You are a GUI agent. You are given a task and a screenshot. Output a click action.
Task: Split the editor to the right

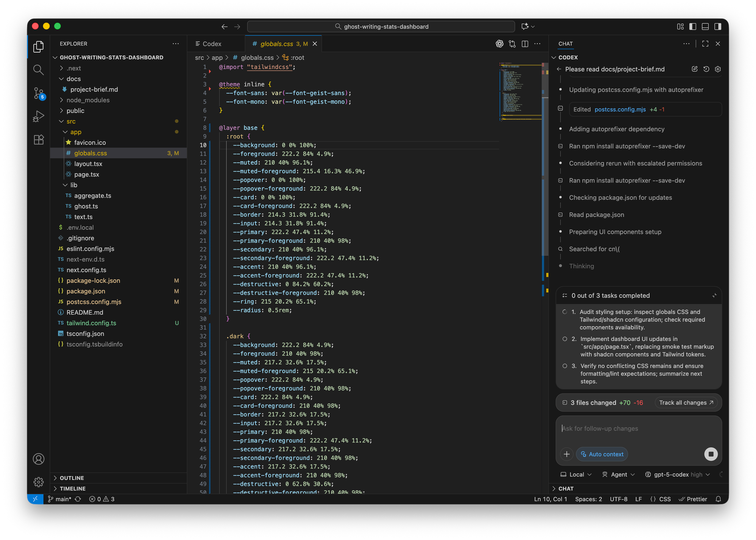click(x=525, y=44)
